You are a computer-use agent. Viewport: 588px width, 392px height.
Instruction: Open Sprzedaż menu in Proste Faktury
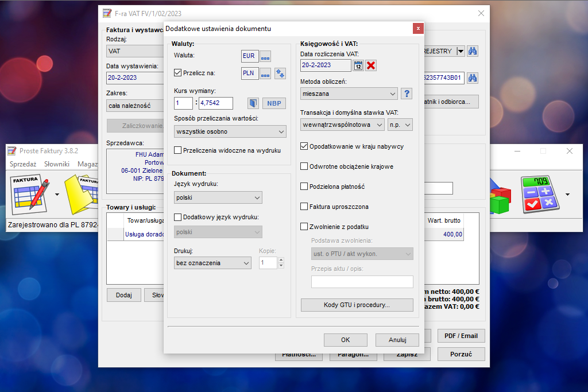coord(23,164)
